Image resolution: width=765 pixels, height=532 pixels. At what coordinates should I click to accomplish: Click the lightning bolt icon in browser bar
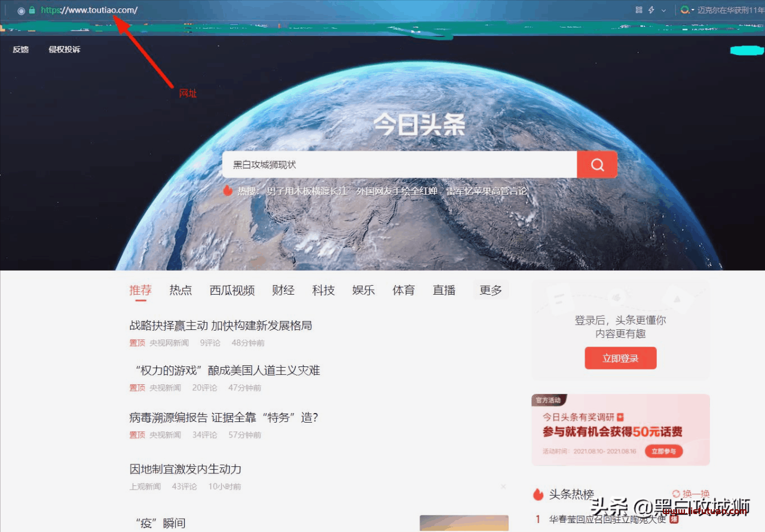coord(651,10)
